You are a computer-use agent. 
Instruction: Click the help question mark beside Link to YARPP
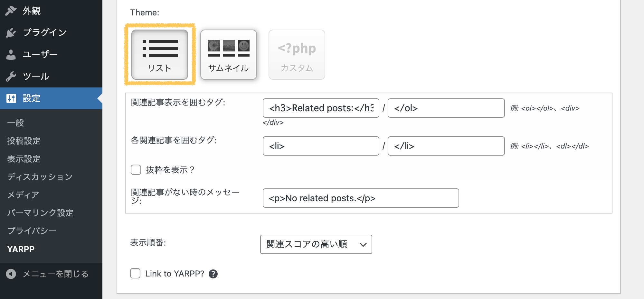(x=213, y=274)
